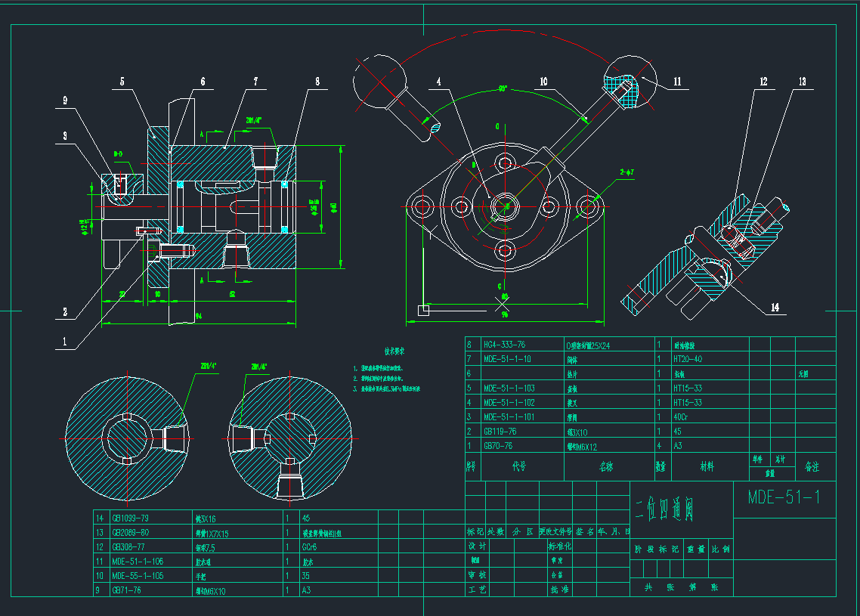Select the MDE-55-1-105 part code

[138, 576]
